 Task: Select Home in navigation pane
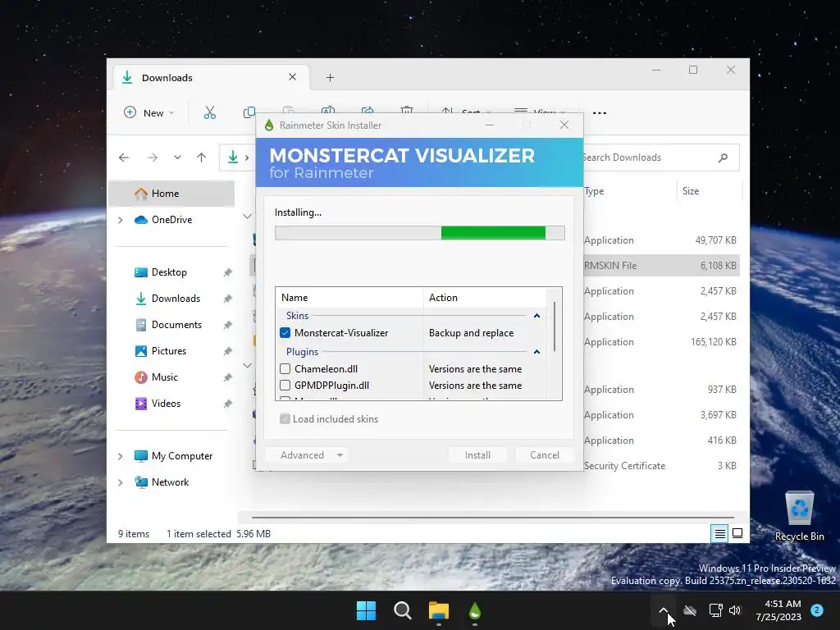click(x=171, y=194)
